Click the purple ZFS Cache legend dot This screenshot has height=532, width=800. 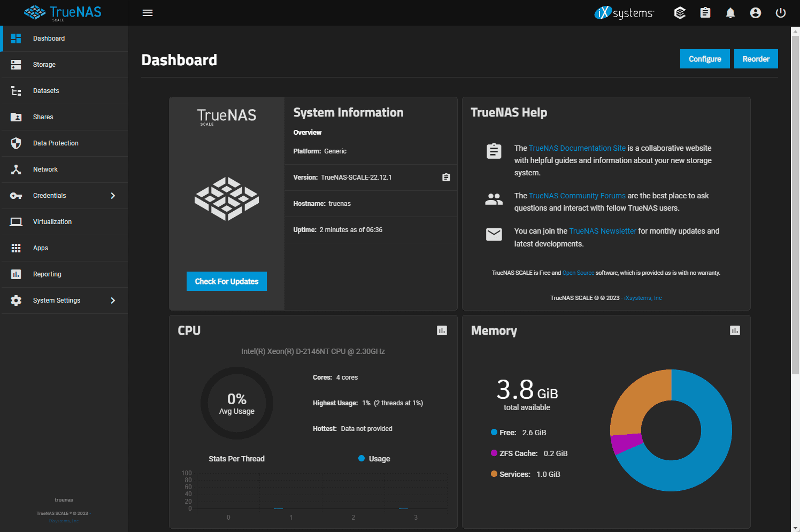[x=494, y=453]
